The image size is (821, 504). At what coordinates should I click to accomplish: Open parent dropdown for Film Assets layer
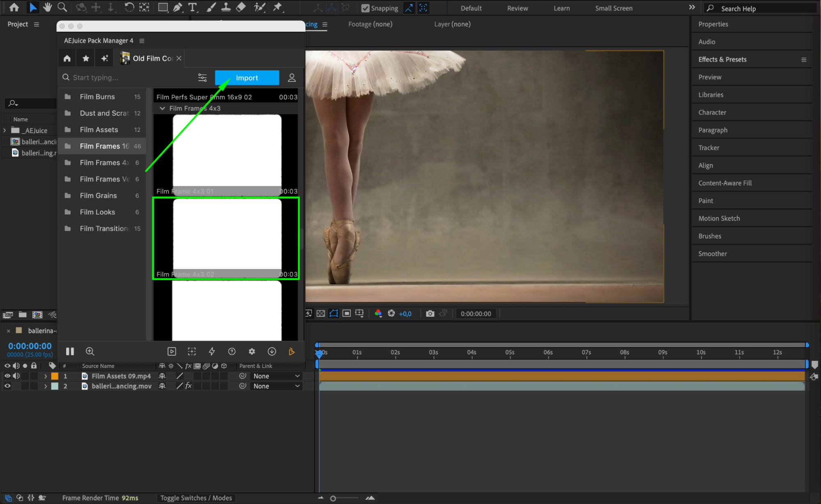click(276, 376)
